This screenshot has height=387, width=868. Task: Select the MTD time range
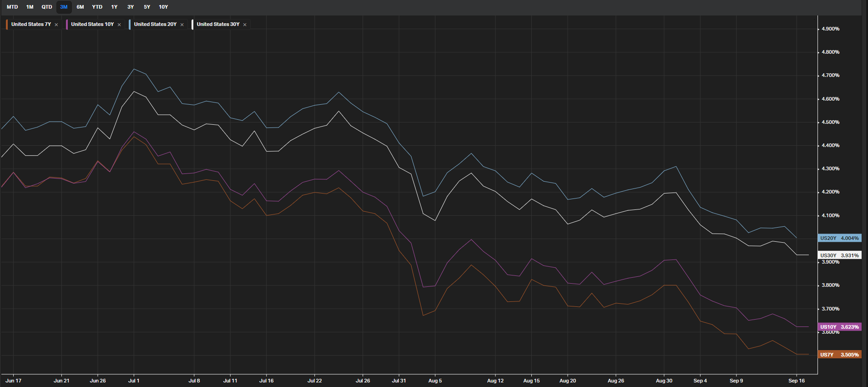(12, 7)
